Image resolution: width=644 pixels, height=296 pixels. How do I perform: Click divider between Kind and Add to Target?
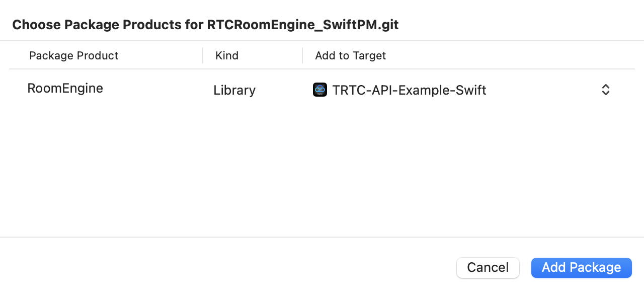302,55
